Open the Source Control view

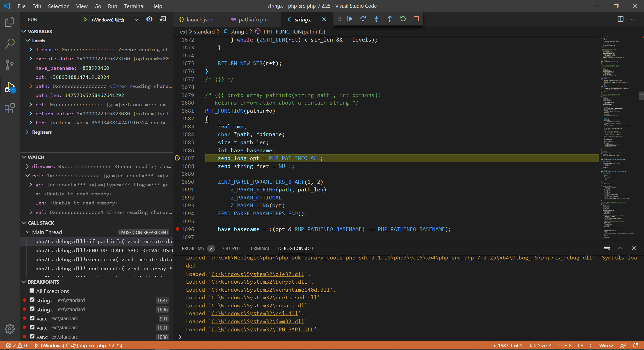(9, 65)
